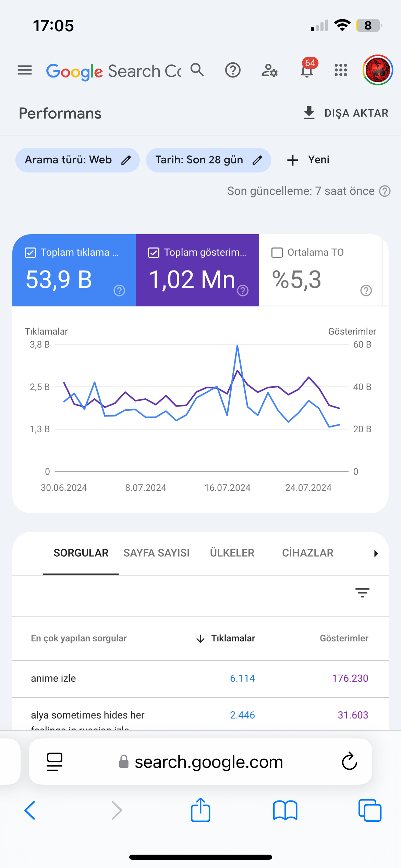Toggle the Toplam gösterim checkbox

point(154,253)
